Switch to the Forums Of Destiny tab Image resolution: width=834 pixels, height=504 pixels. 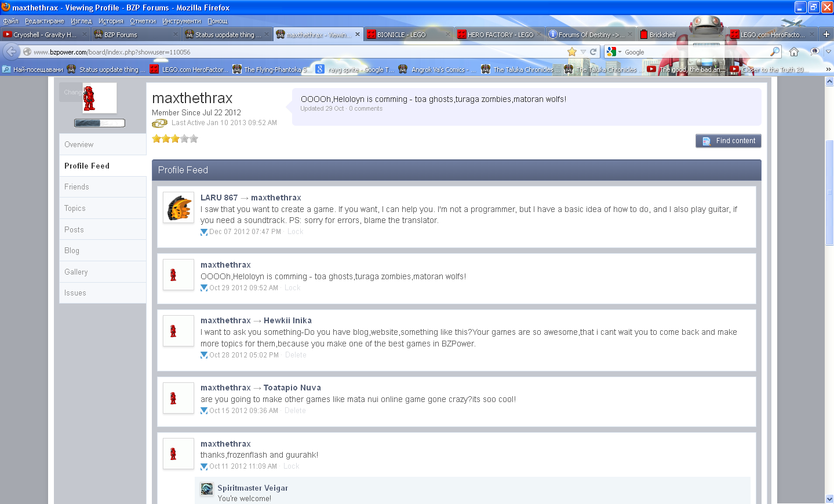(x=591, y=35)
